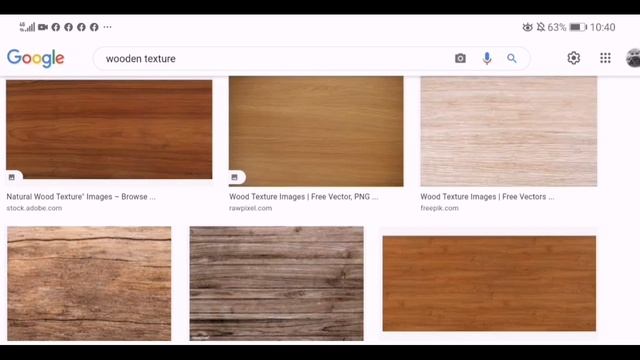Tap the video camera notification icon
The width and height of the screenshot is (640, 360).
click(x=43, y=27)
